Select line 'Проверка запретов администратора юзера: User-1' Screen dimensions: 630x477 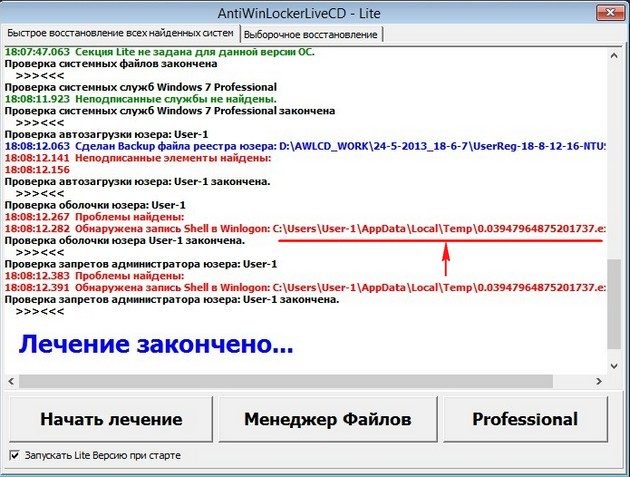(x=141, y=264)
